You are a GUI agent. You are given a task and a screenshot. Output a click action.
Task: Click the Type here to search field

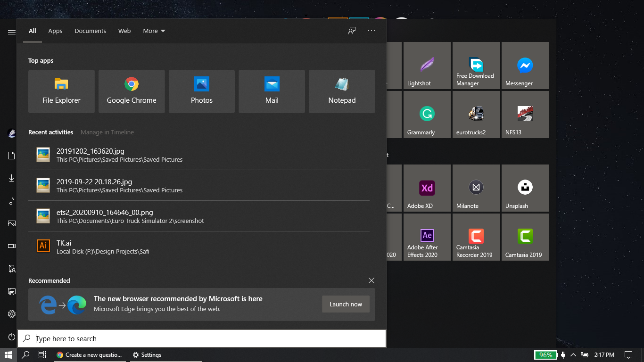[x=202, y=338]
